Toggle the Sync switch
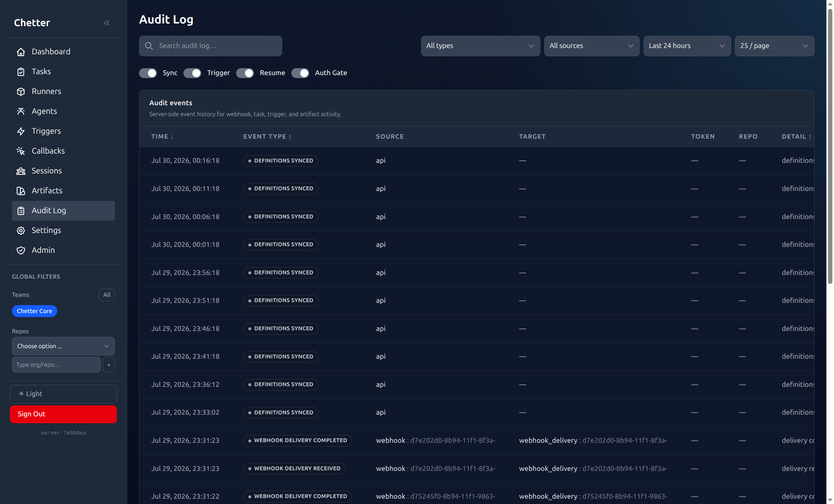Image resolution: width=834 pixels, height=504 pixels. tap(148, 73)
